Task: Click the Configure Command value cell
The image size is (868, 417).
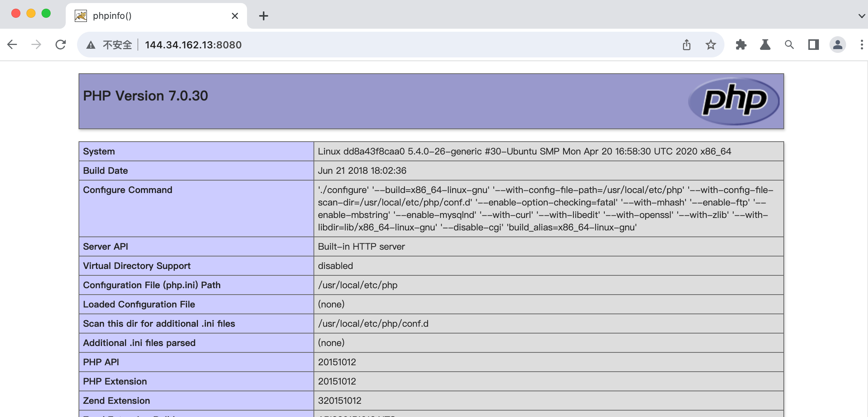Action: pyautogui.click(x=548, y=208)
